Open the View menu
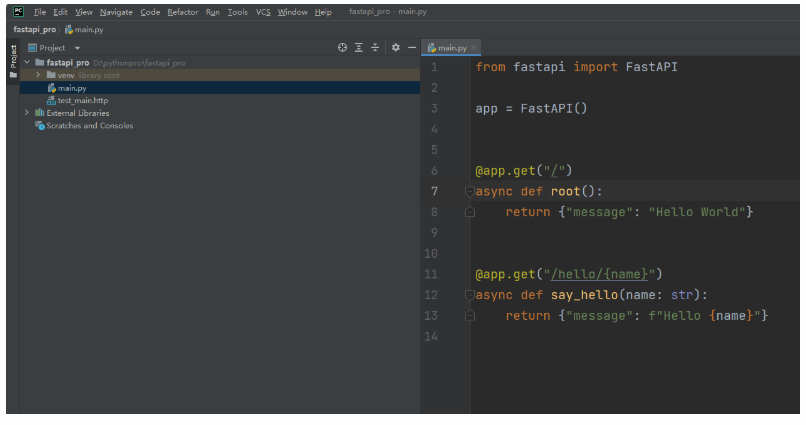Screen dimensions: 806x425 (84, 12)
